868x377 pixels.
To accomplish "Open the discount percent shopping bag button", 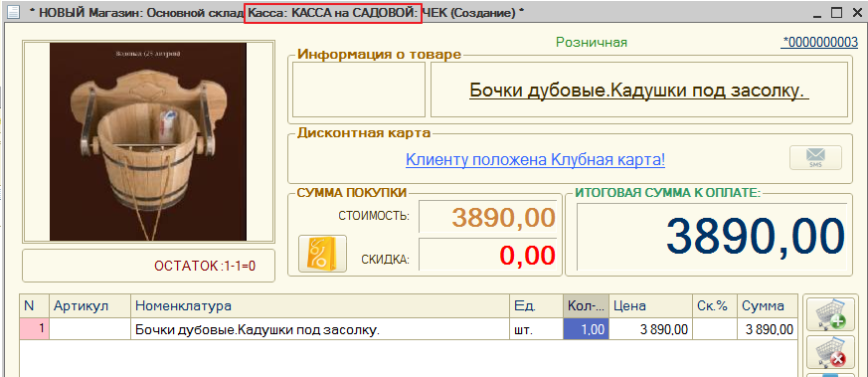I will [x=322, y=254].
